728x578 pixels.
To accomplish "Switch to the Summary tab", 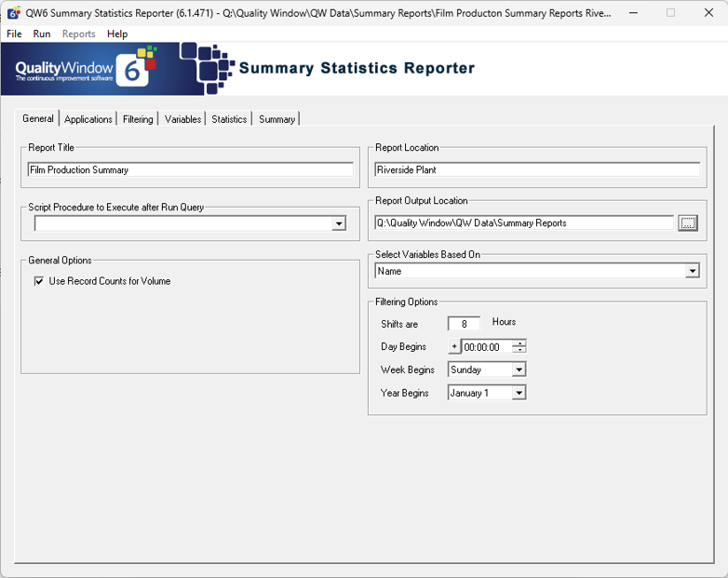I will (277, 119).
